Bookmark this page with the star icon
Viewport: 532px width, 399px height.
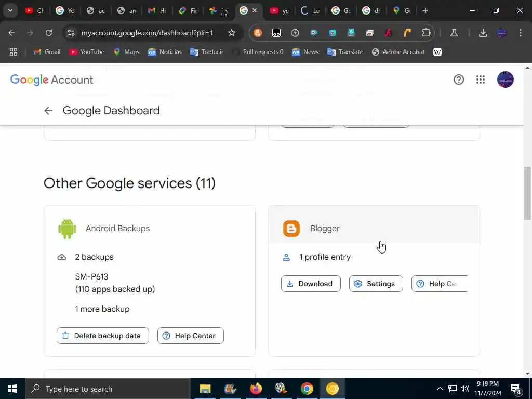click(x=232, y=33)
